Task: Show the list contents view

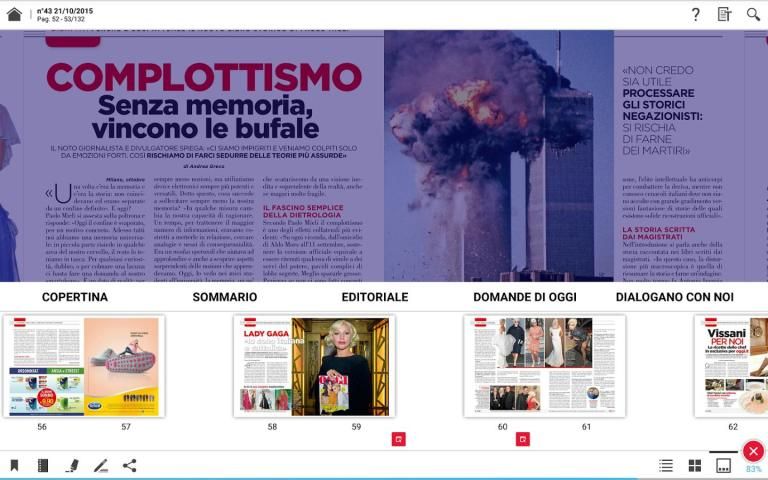Action: tap(666, 465)
